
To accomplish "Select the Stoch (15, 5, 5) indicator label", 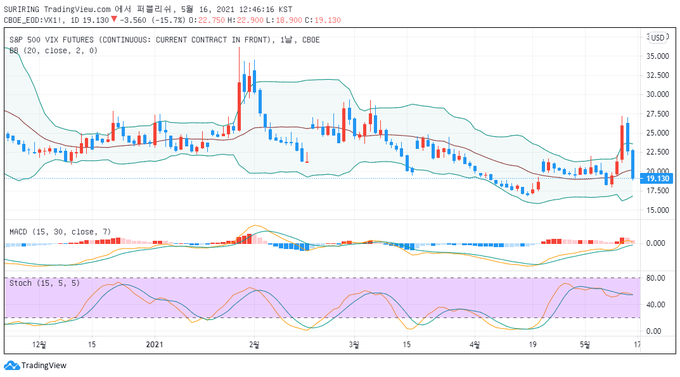I will click(x=45, y=283).
